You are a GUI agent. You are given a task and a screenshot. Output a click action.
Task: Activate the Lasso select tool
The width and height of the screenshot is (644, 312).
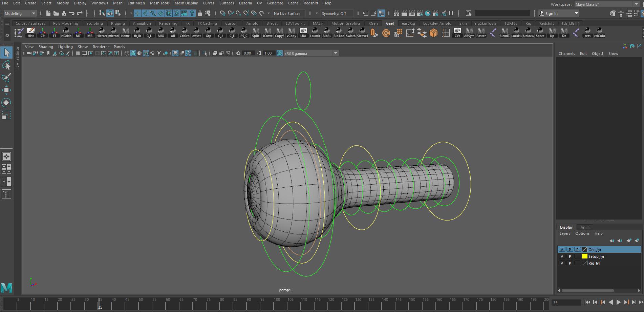click(6, 65)
